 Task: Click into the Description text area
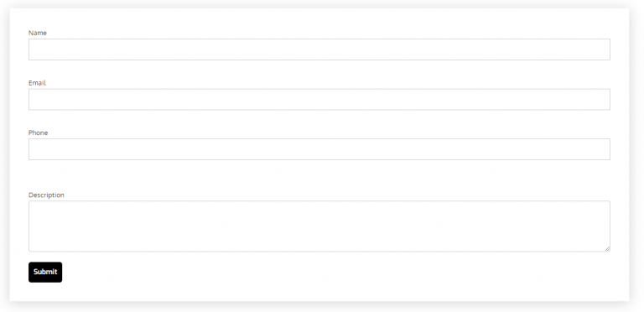pyautogui.click(x=319, y=226)
